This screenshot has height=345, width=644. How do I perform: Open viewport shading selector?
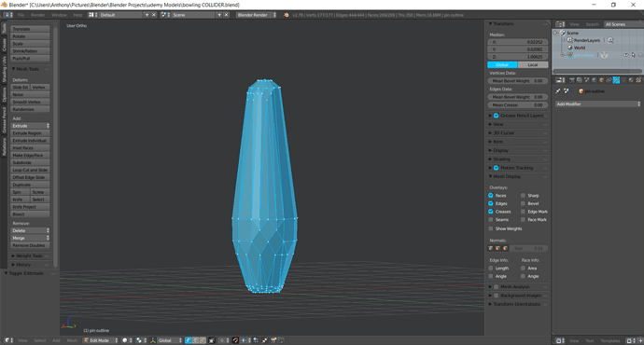(128, 340)
